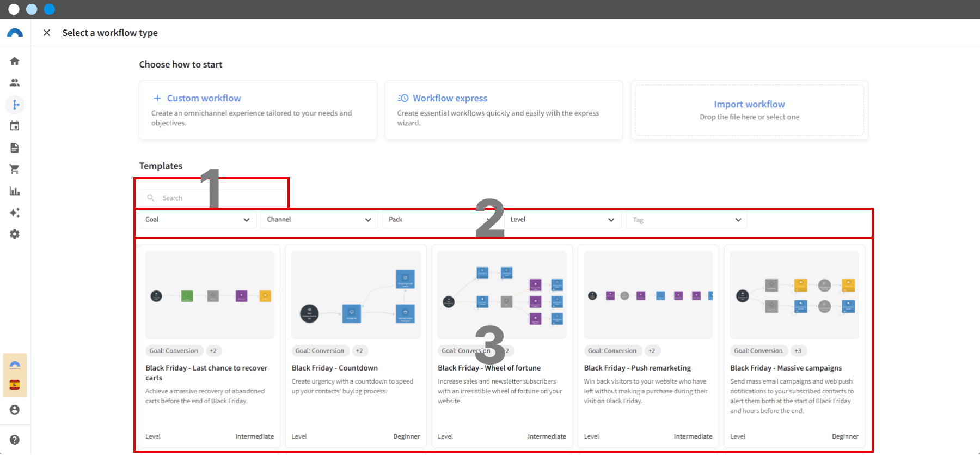This screenshot has width=980, height=455.
Task: Click the Import workflow drop area
Action: click(749, 110)
